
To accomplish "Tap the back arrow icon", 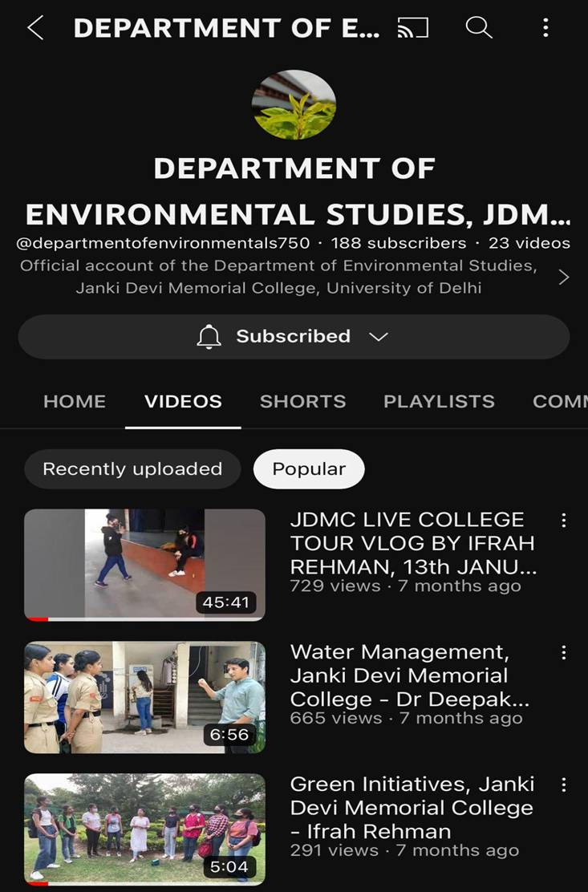I will (x=35, y=28).
